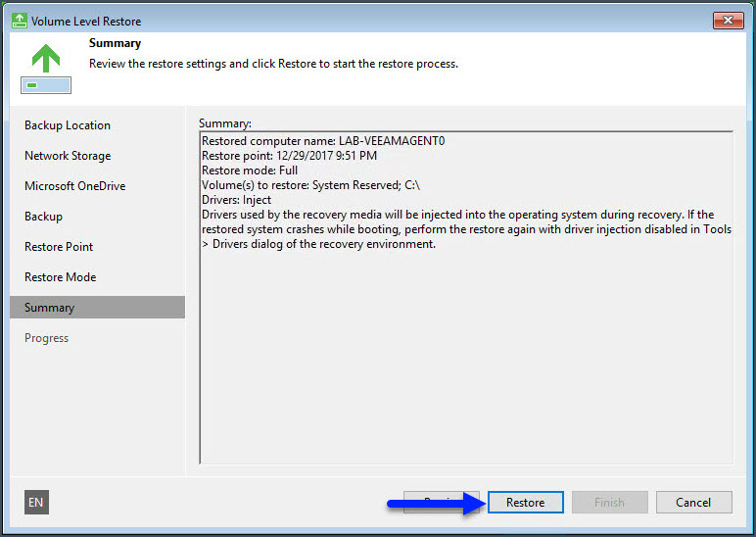Select the Network Storage step

coord(68,156)
